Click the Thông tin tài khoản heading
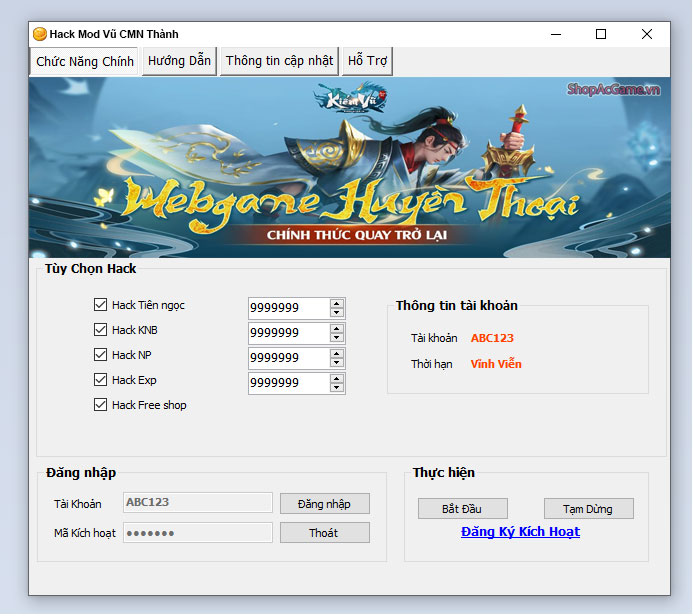Image resolution: width=693 pixels, height=616 pixels. [457, 305]
